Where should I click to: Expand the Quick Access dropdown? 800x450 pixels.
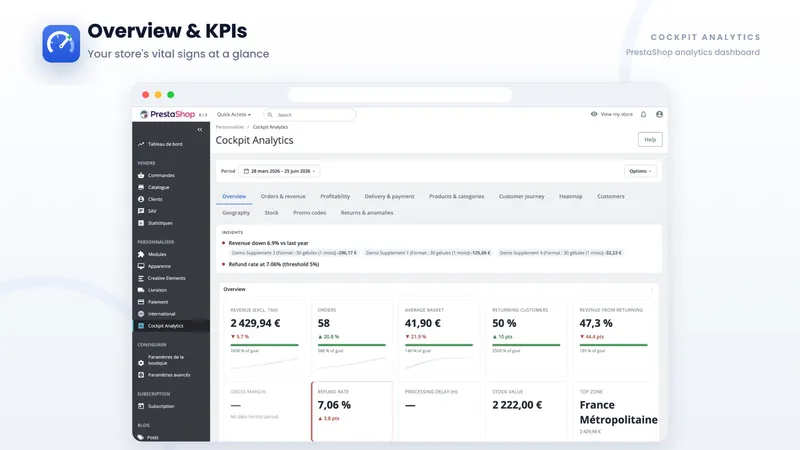click(x=234, y=114)
